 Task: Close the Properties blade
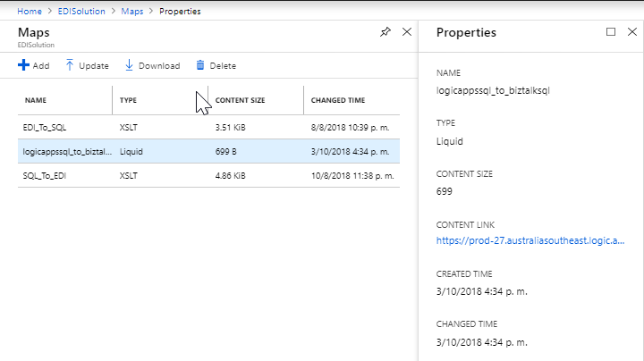(x=632, y=31)
